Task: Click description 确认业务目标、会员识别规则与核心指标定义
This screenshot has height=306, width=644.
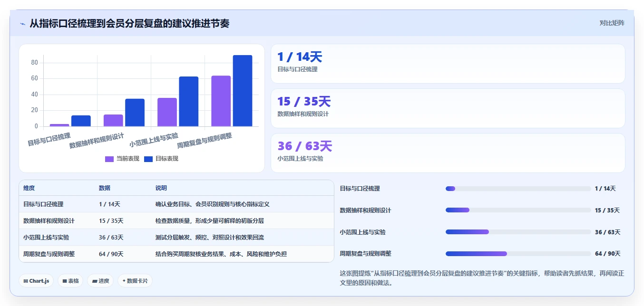Action: [x=213, y=204]
